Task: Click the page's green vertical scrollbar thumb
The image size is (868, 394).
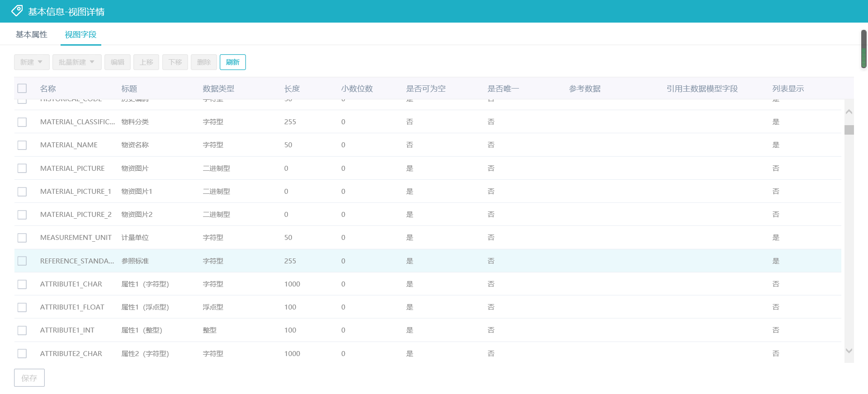Action: click(x=864, y=49)
